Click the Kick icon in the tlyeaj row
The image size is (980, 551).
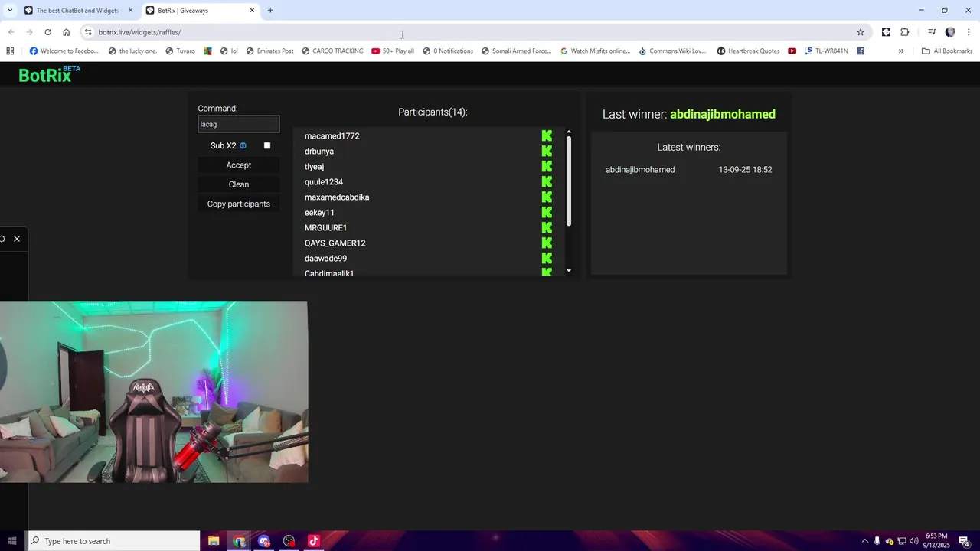pyautogui.click(x=547, y=167)
